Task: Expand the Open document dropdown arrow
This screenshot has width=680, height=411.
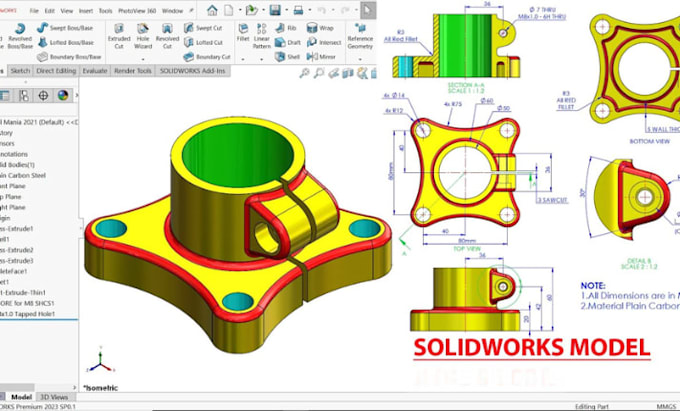Action: coord(263,10)
